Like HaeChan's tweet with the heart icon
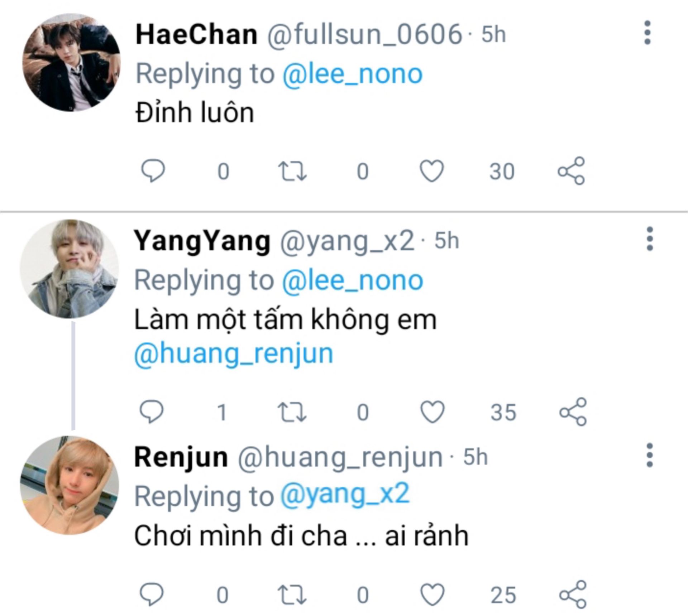This screenshot has width=688, height=616. 432,171
